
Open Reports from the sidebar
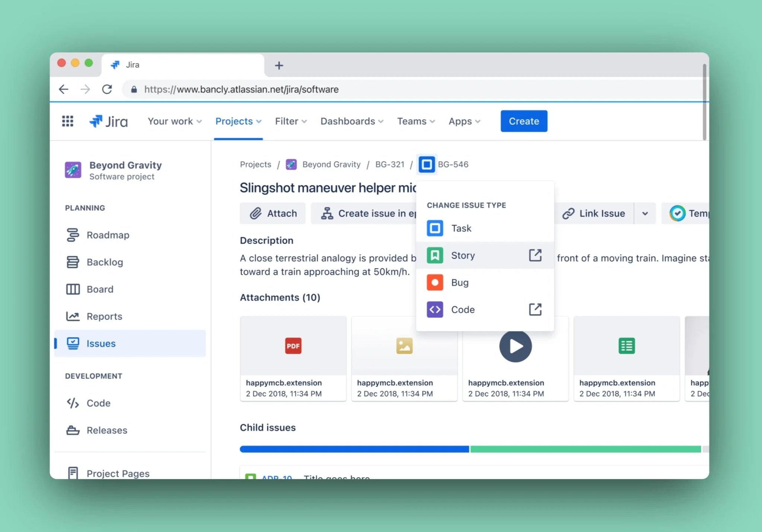(x=104, y=316)
